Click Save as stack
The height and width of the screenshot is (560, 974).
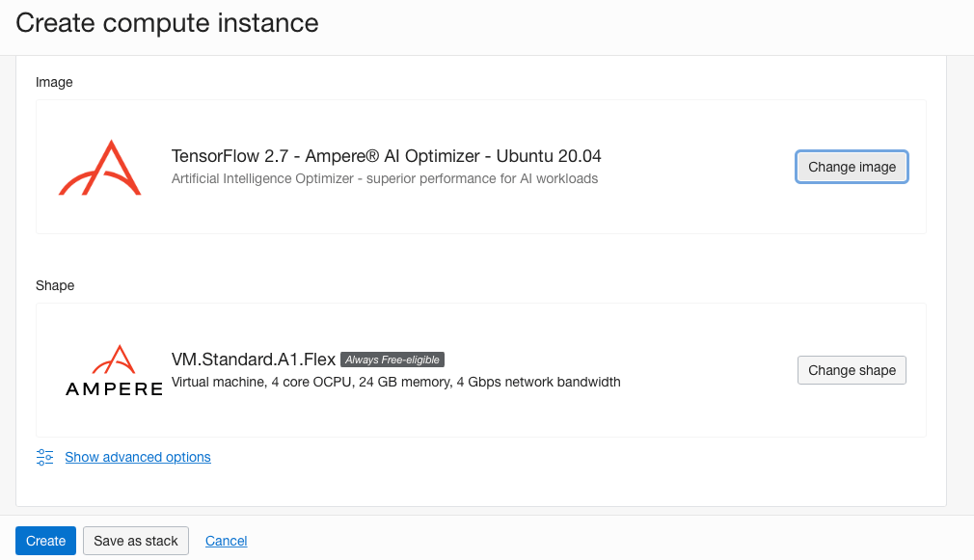tap(135, 540)
